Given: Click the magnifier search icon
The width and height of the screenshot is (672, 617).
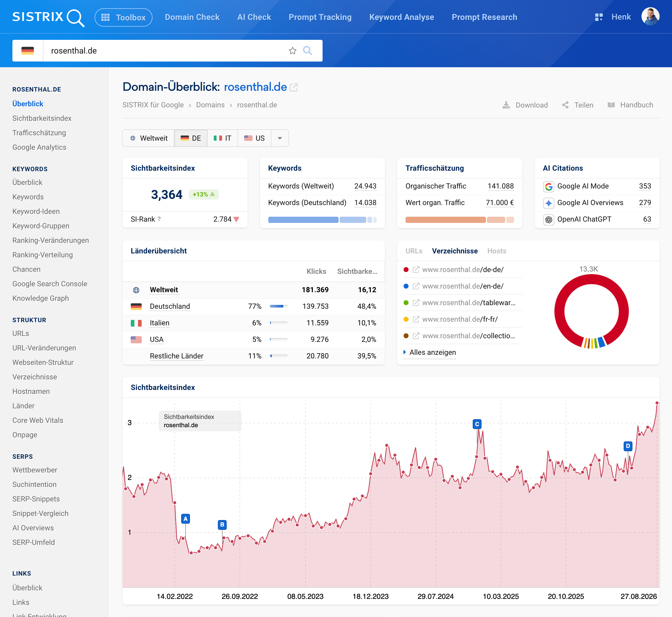Looking at the screenshot, I should (x=307, y=51).
